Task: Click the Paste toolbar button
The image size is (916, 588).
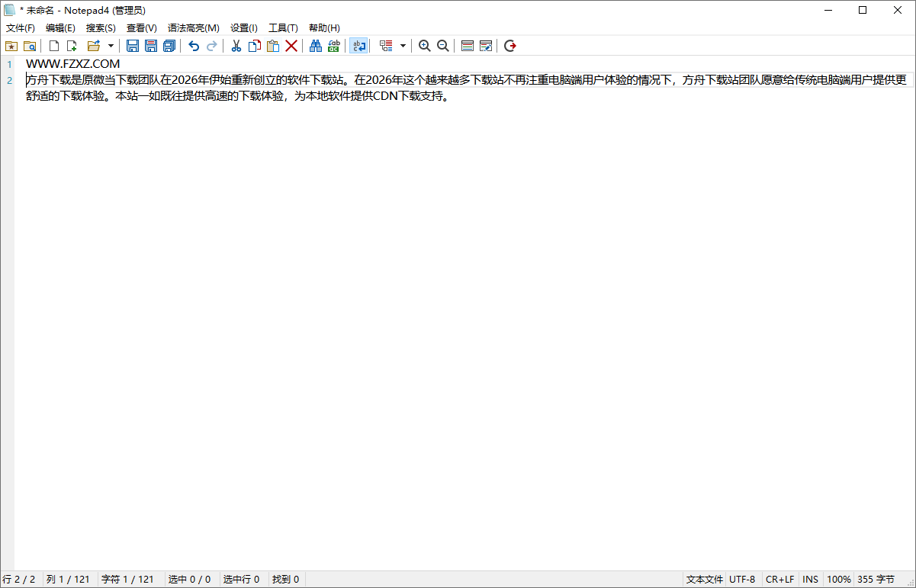Action: point(272,46)
